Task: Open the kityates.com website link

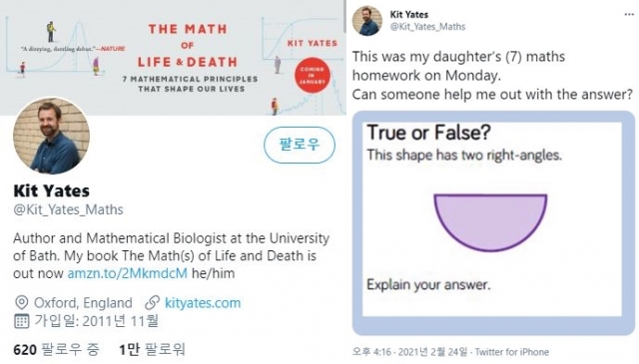Action: 203,303
